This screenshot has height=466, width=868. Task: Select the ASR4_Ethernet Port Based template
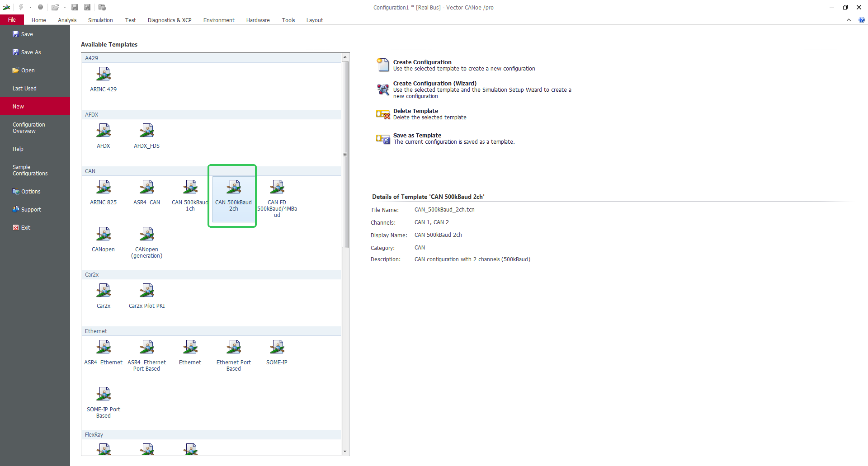pos(147,356)
